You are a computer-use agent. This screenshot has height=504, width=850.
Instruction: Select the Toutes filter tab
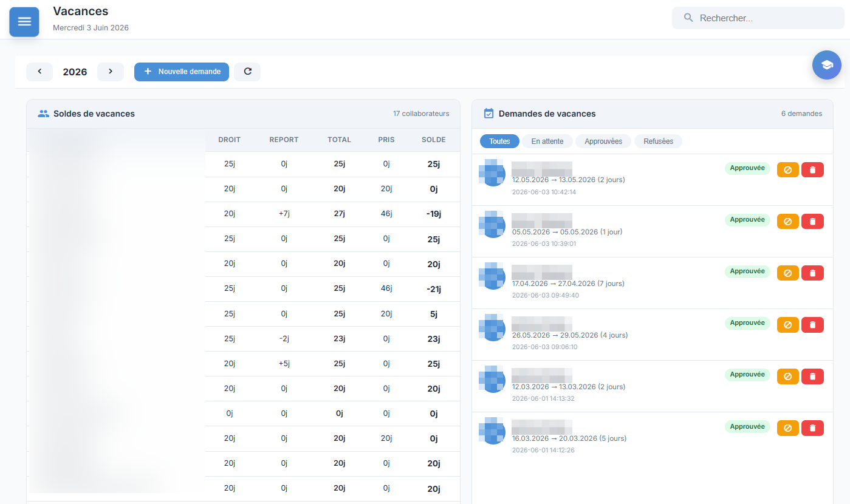point(499,141)
